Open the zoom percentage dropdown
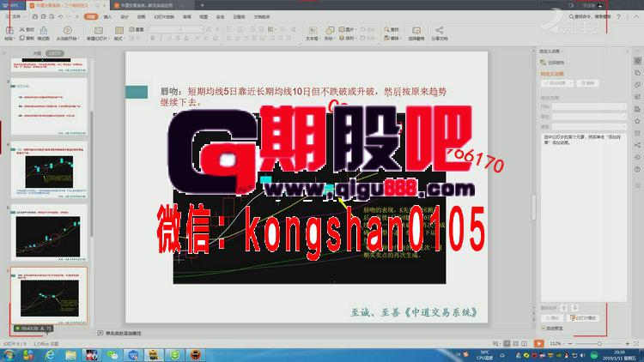This screenshot has width=644, height=362. (x=556, y=343)
